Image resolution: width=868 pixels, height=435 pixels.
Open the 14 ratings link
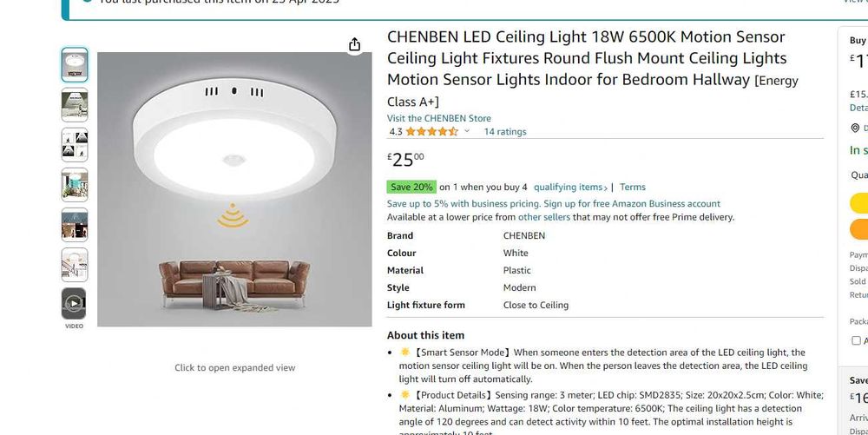tap(504, 132)
